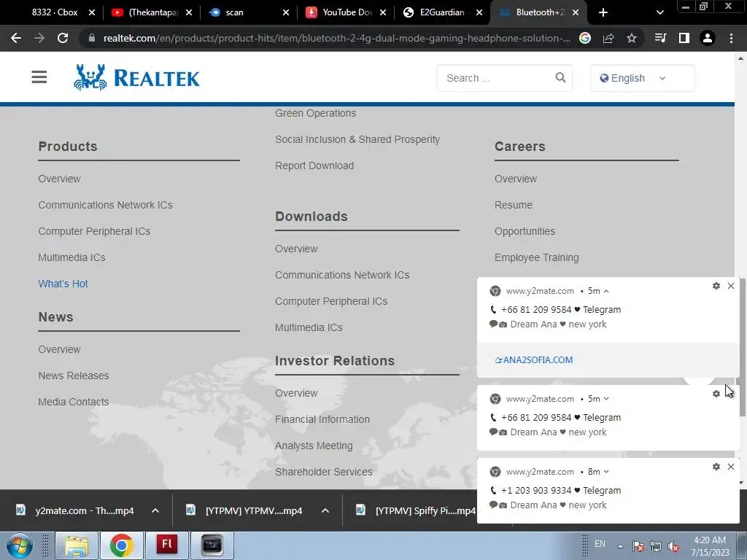Open News Releases link

(x=74, y=376)
